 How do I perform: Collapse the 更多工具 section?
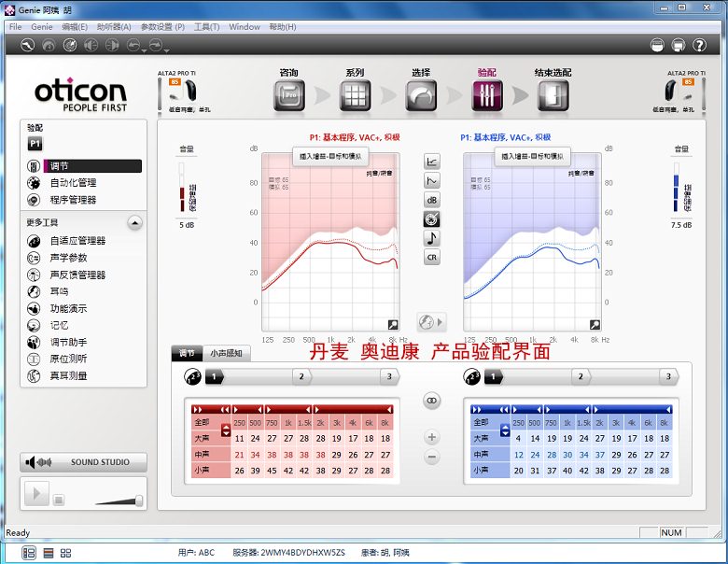tap(134, 223)
